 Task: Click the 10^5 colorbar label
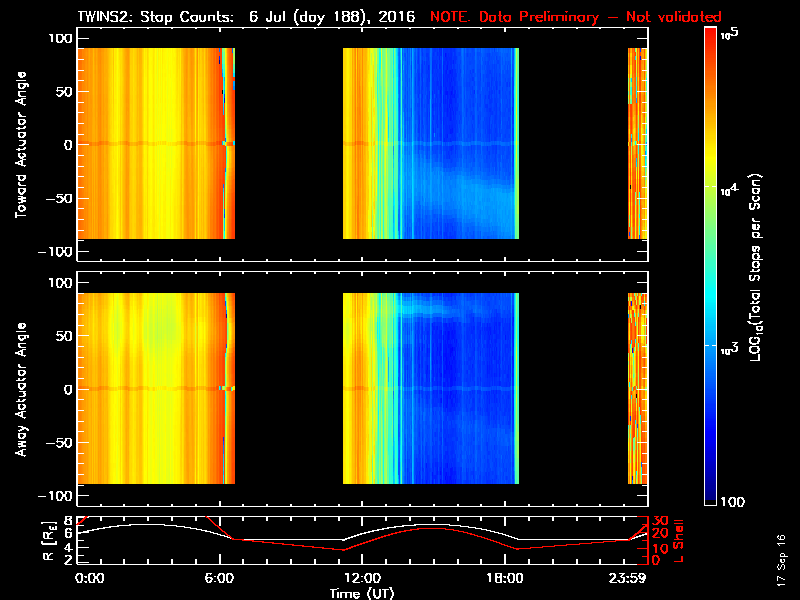point(730,34)
